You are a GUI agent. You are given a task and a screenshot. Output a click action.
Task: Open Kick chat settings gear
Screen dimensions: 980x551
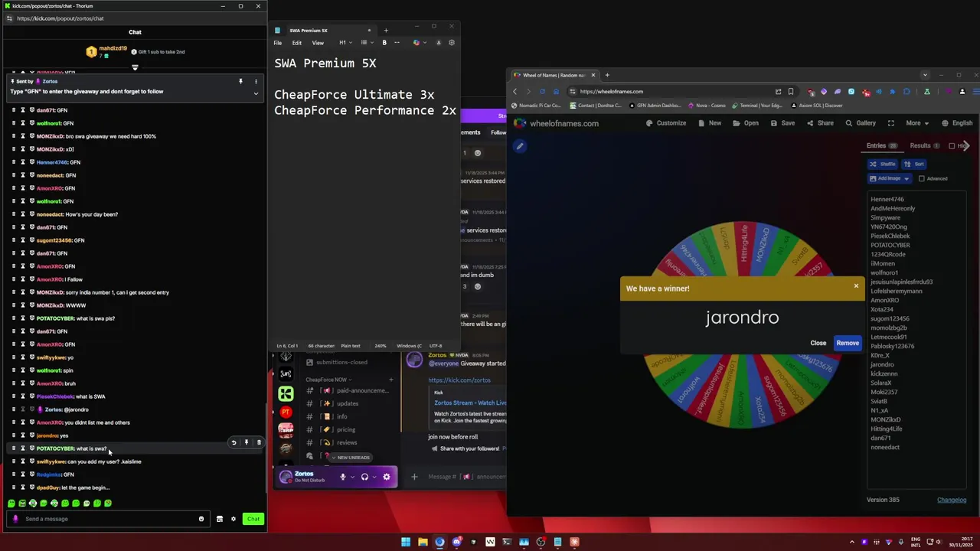click(234, 519)
